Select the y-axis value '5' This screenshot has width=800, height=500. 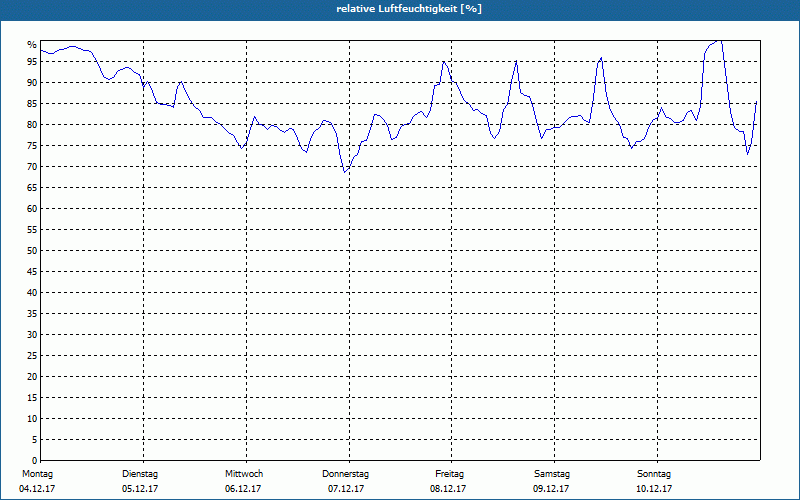pyautogui.click(x=34, y=440)
